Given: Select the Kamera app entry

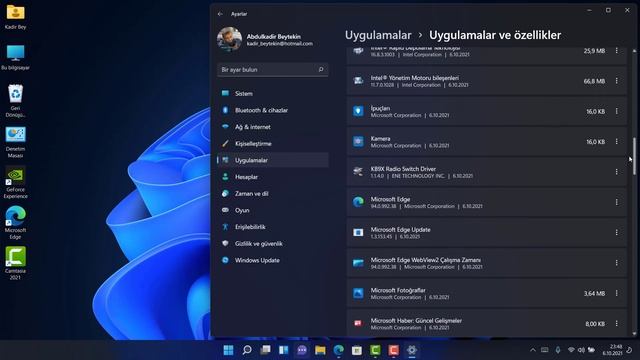Looking at the screenshot, I should 487,142.
